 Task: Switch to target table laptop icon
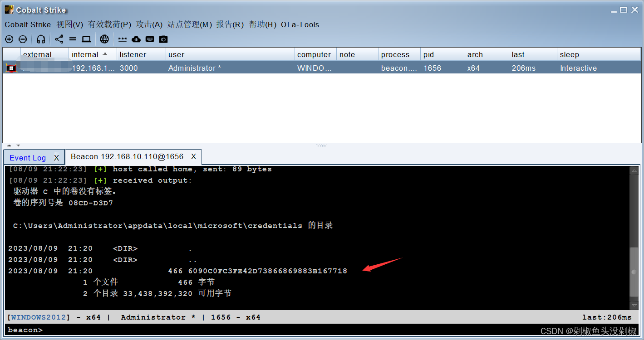pos(86,39)
